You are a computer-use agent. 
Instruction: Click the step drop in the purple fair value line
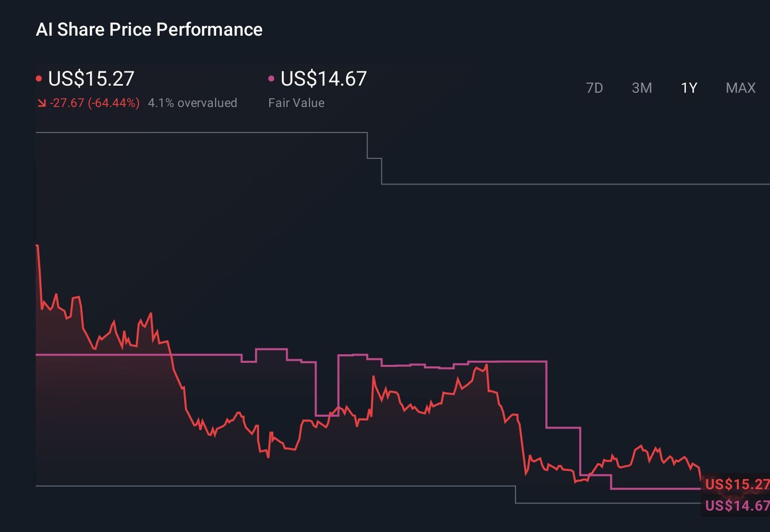tap(547, 395)
